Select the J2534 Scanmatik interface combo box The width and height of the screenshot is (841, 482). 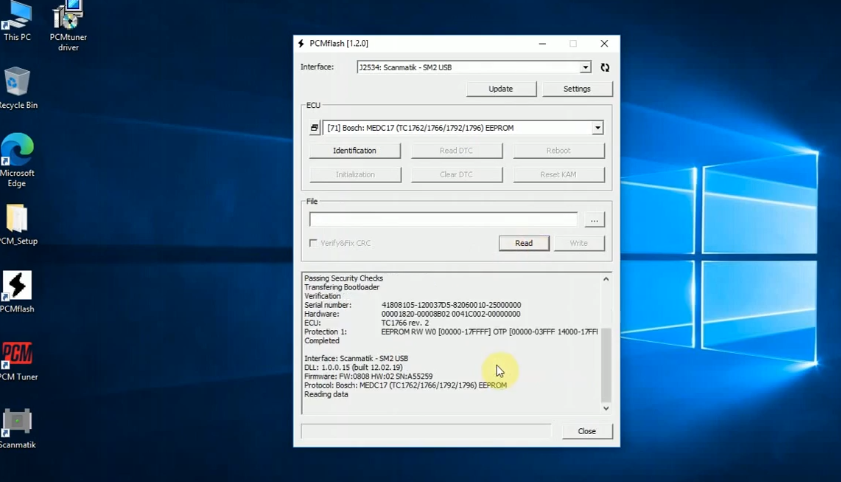pos(474,68)
